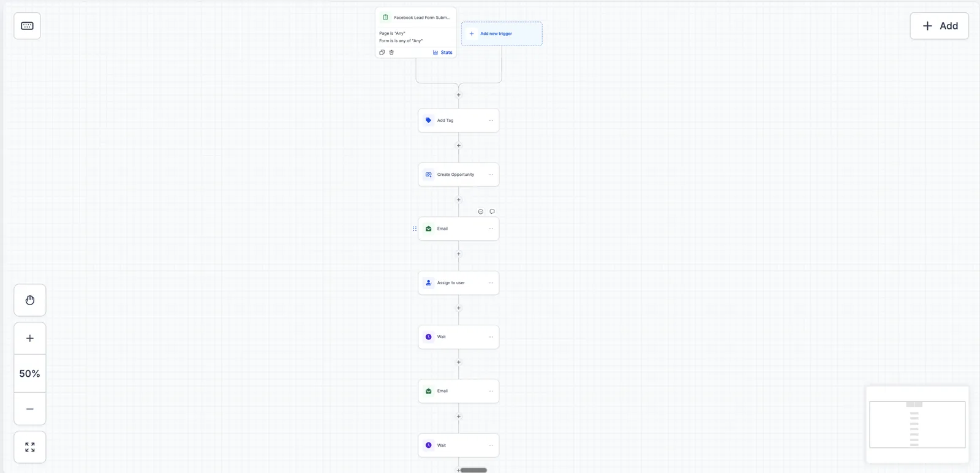Select the Add Tag step label

[445, 121]
